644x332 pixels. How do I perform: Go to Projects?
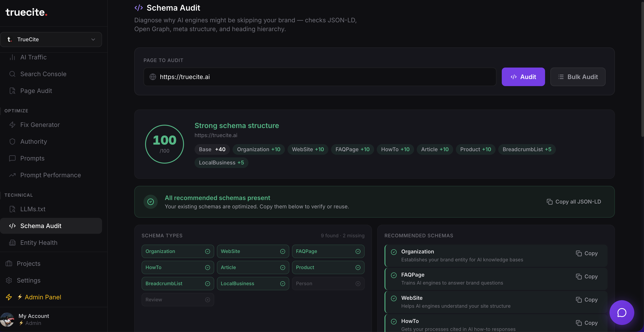(28, 264)
